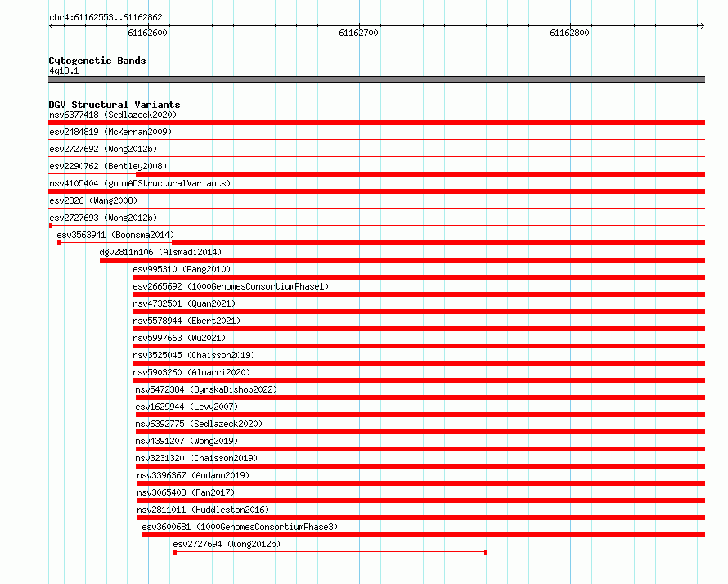The width and height of the screenshot is (728, 584).
Task: Open variant esv2727693 (Wong2012b)
Action: [103, 218]
